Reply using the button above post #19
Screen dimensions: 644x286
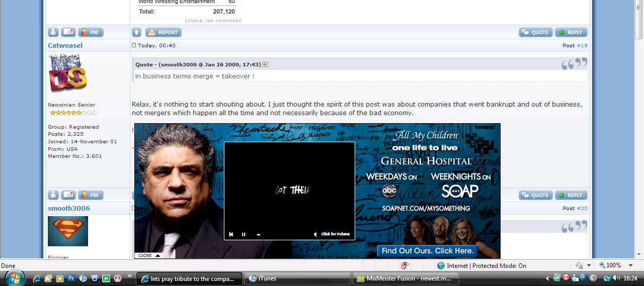tap(571, 32)
